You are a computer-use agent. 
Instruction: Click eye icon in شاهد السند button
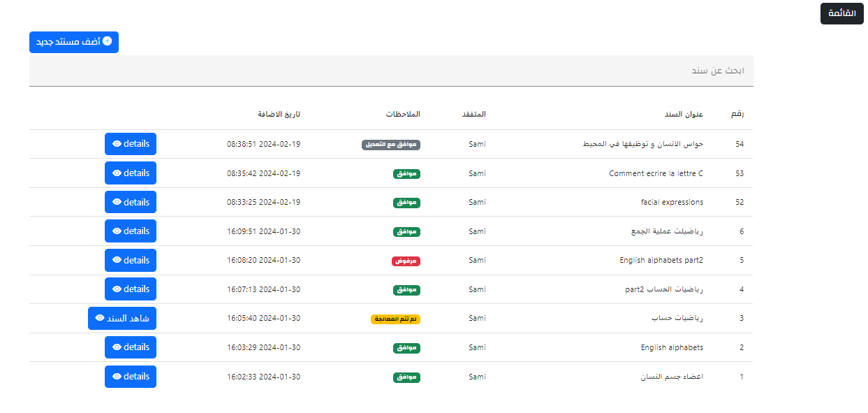100,319
